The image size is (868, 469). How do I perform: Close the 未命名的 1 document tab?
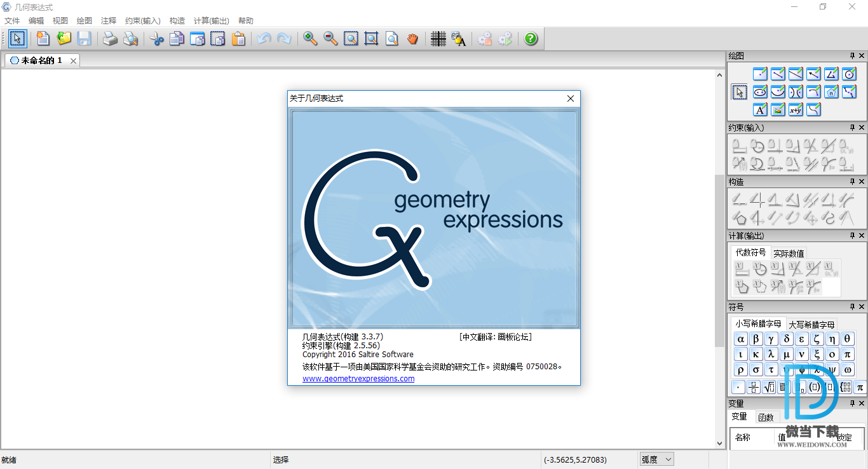(73, 61)
